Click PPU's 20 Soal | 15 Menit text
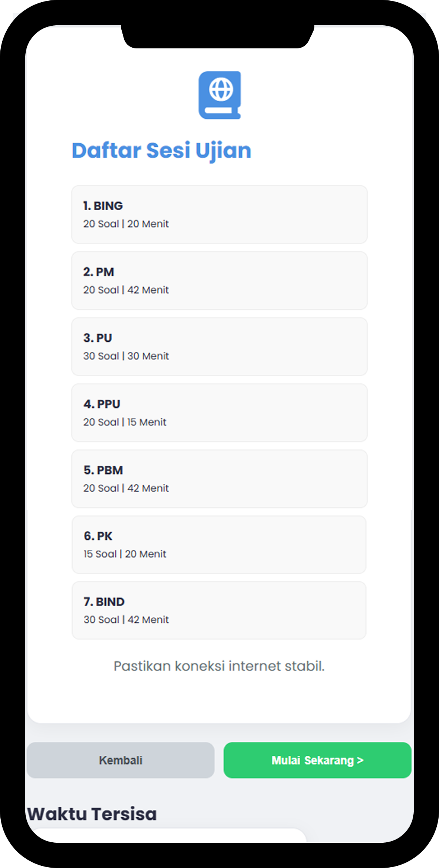Viewport: 439px width, 868px height. point(125,422)
